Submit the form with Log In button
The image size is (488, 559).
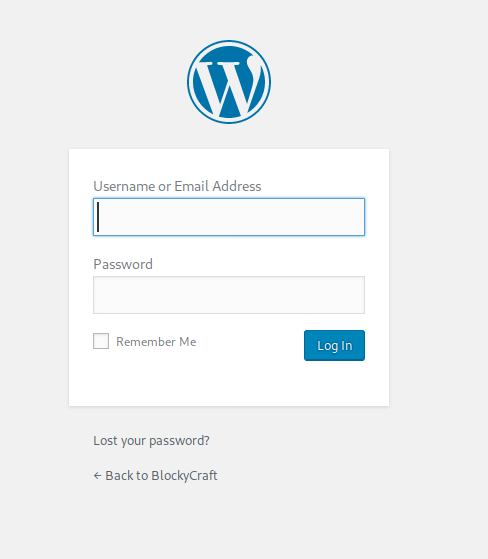coord(334,345)
